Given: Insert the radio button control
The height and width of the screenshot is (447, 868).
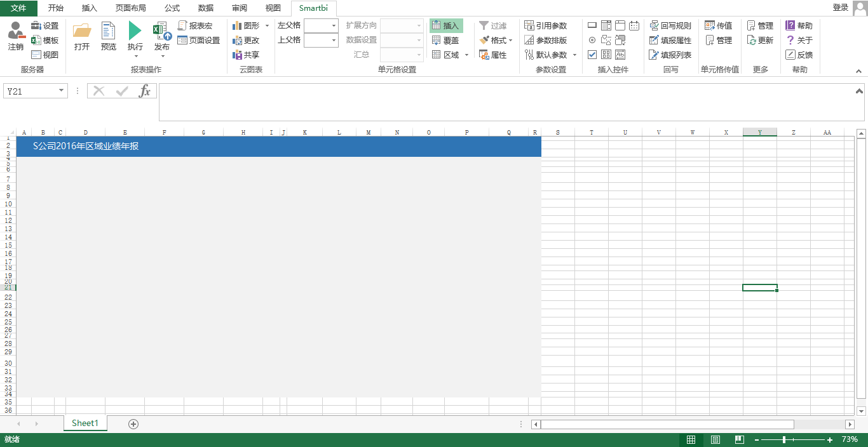Looking at the screenshot, I should click(x=592, y=40).
